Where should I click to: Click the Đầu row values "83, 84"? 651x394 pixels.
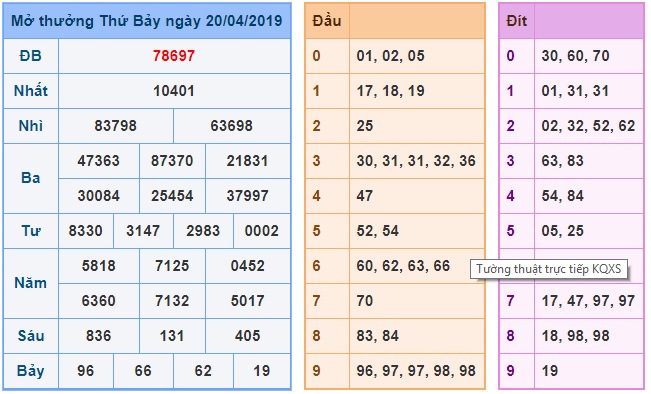pyautogui.click(x=378, y=335)
